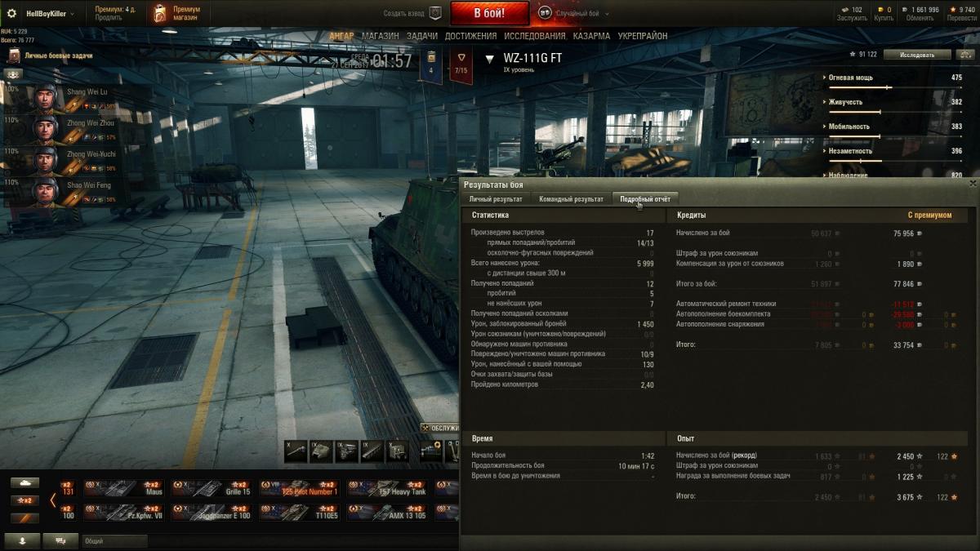Click the crew operations icon above crew list

point(14,73)
